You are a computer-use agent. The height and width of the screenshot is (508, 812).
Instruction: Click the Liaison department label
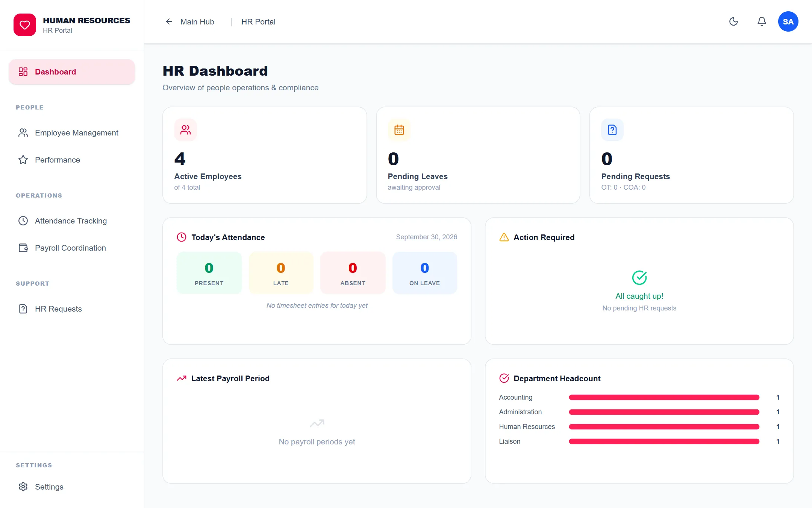[509, 441]
